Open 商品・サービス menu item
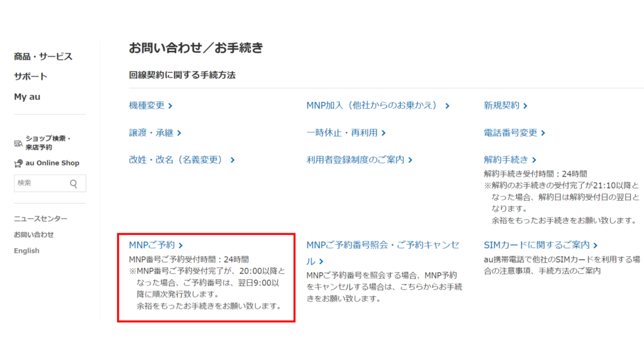Viewport: 644px width, 362px height. pyautogui.click(x=43, y=57)
